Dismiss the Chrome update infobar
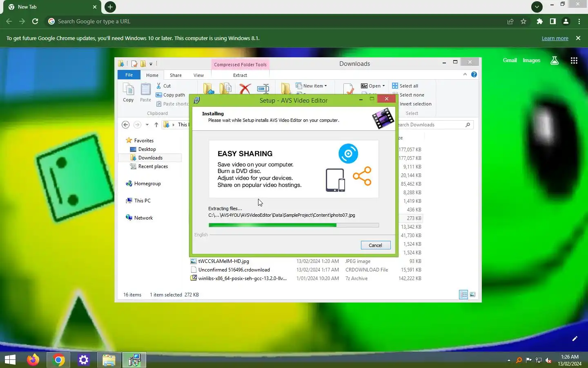 [x=578, y=38]
